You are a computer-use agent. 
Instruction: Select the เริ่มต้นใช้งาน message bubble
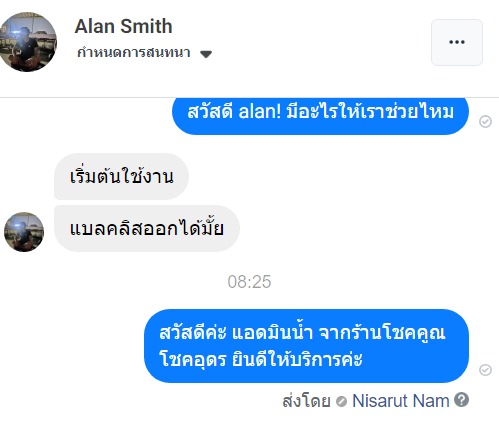pyautogui.click(x=121, y=176)
